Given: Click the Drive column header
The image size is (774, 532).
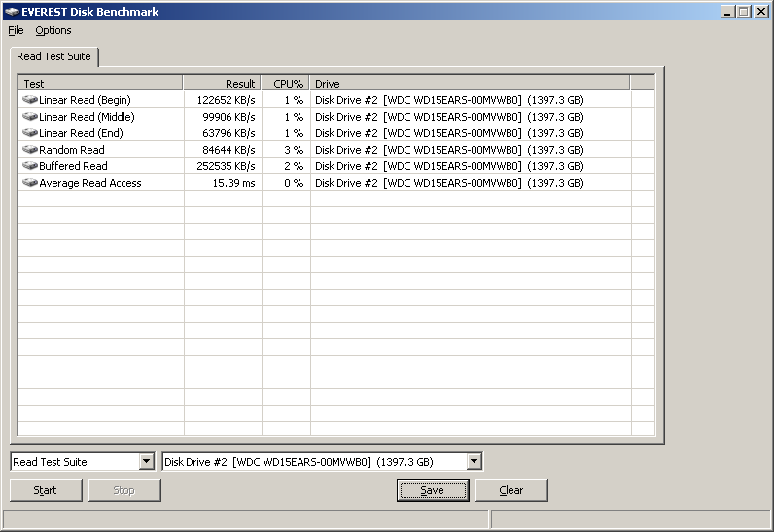Looking at the screenshot, I should (x=470, y=84).
